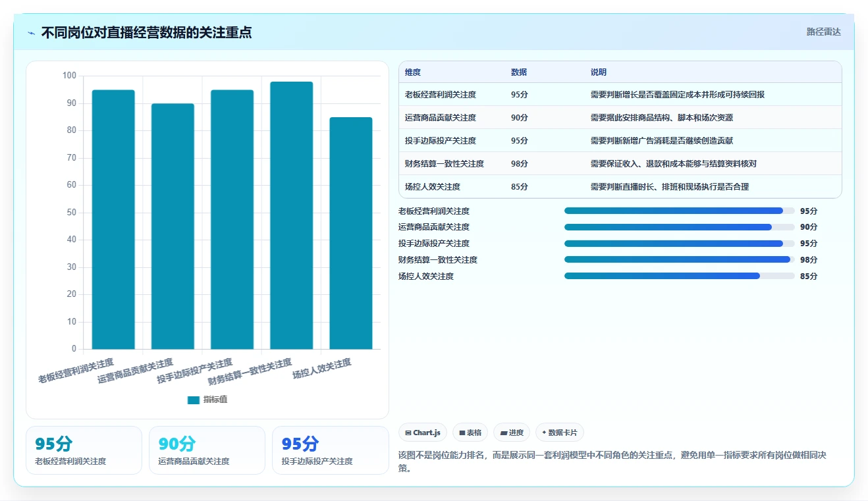Click the 85分 table cell
Image resolution: width=868 pixels, height=501 pixels.
520,187
